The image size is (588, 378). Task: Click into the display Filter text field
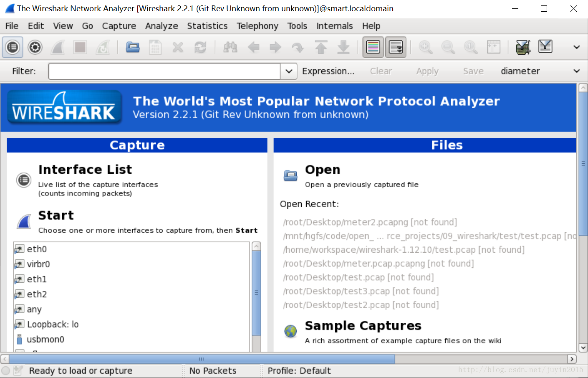point(164,71)
